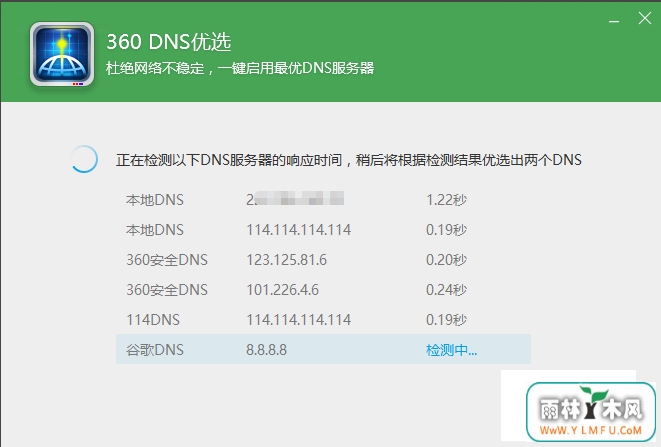Close the 360 DNS优选 window
661x447 pixels.
pyautogui.click(x=645, y=18)
